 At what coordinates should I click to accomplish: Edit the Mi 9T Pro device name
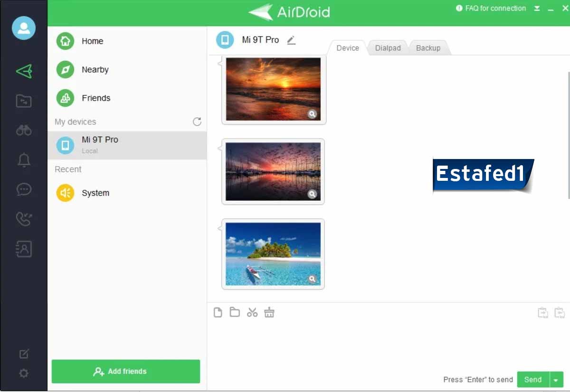click(291, 40)
